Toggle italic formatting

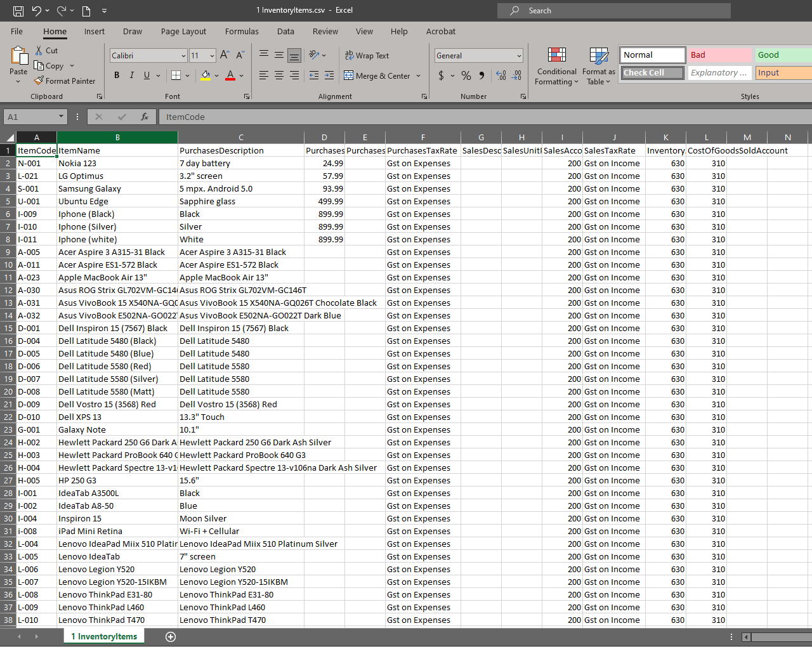132,75
